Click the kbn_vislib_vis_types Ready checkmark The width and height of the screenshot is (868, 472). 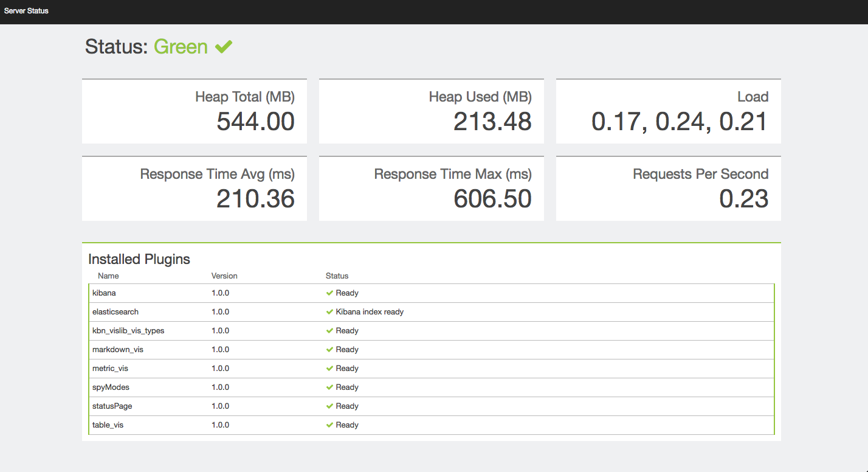point(329,331)
